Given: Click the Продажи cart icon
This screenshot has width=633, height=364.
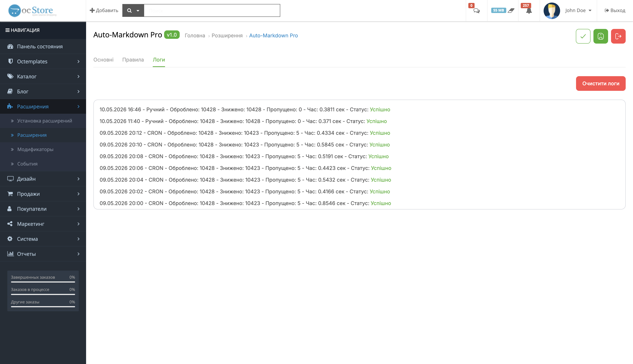Looking at the screenshot, I should (10, 194).
